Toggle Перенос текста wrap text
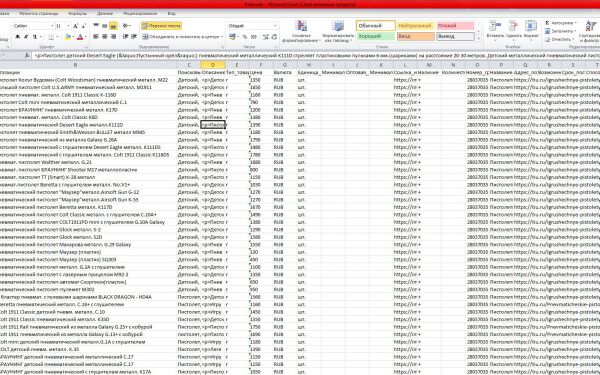Screen dimensions: 600x375 (161, 26)
